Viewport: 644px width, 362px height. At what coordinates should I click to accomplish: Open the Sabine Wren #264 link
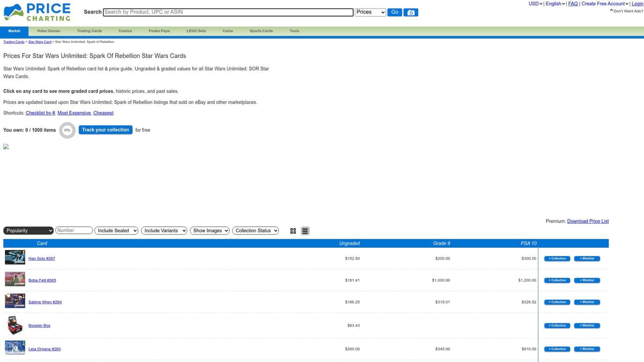(x=45, y=302)
